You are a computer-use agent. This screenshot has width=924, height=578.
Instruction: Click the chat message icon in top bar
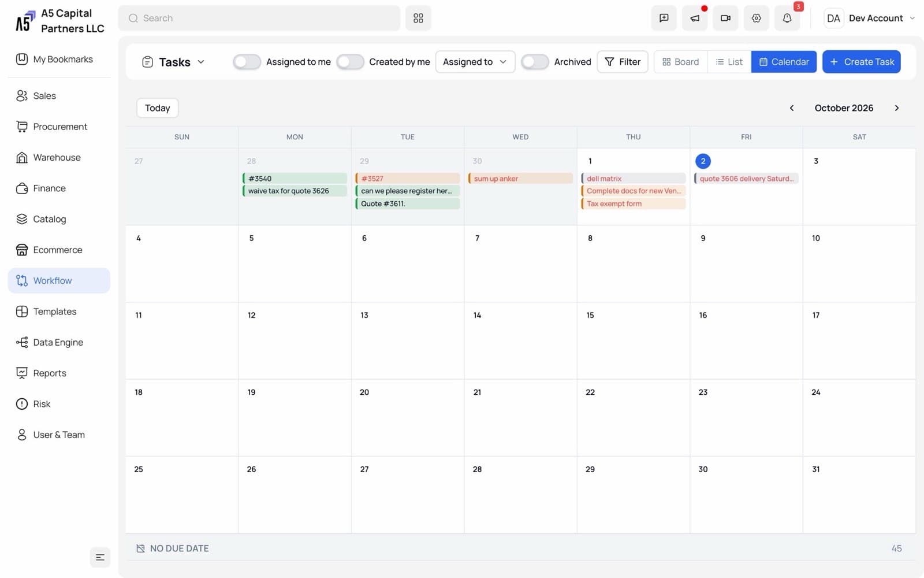(664, 18)
